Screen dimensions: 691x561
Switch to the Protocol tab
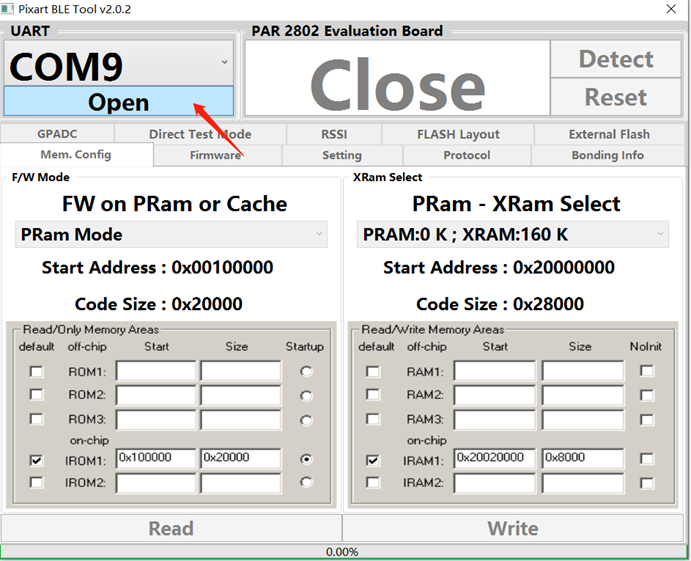(x=467, y=155)
